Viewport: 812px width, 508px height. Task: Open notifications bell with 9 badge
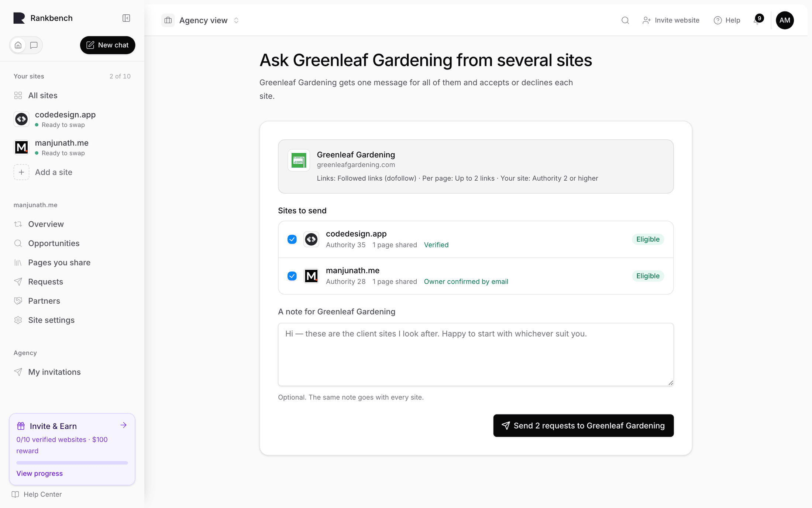758,19
